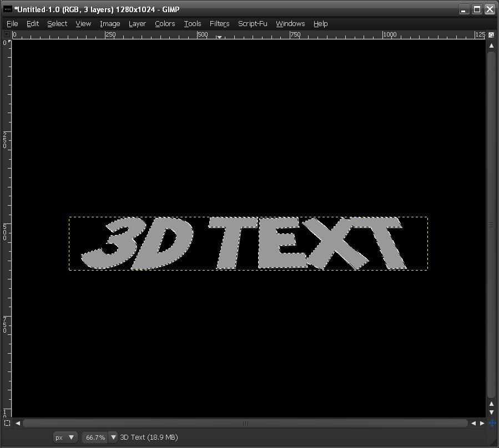
Task: Click the 3D Text (18.9 MB) status label
Action: click(x=150, y=437)
